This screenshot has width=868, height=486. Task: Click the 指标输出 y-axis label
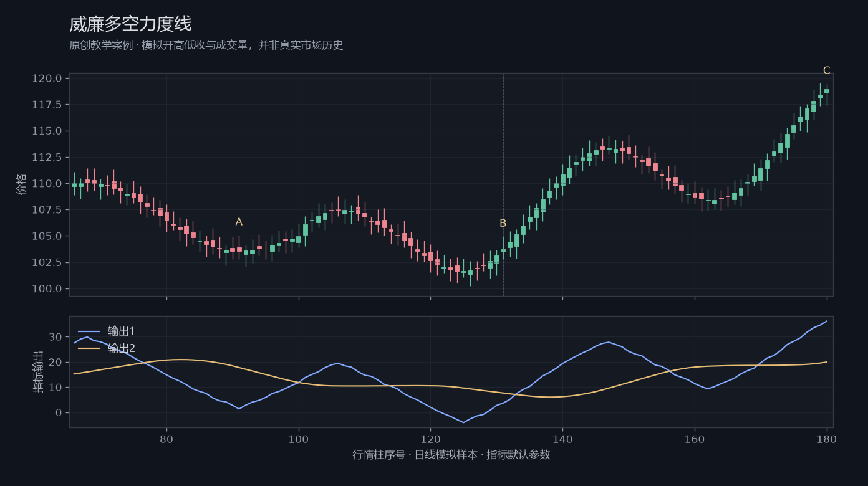point(39,372)
